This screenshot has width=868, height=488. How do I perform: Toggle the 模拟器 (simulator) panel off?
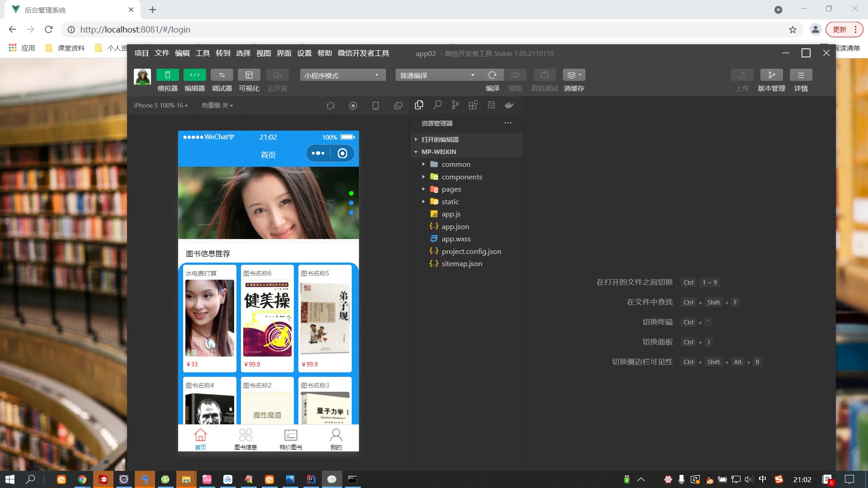[167, 75]
